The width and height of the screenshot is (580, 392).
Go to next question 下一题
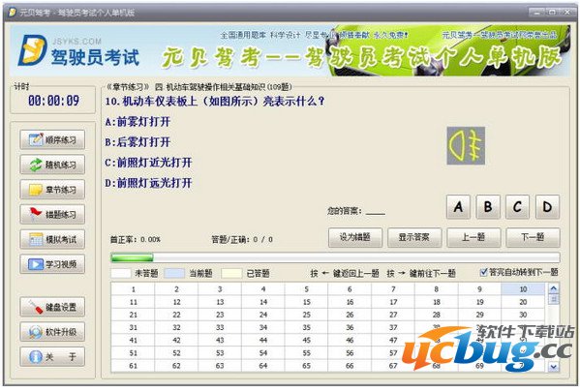pyautogui.click(x=533, y=237)
